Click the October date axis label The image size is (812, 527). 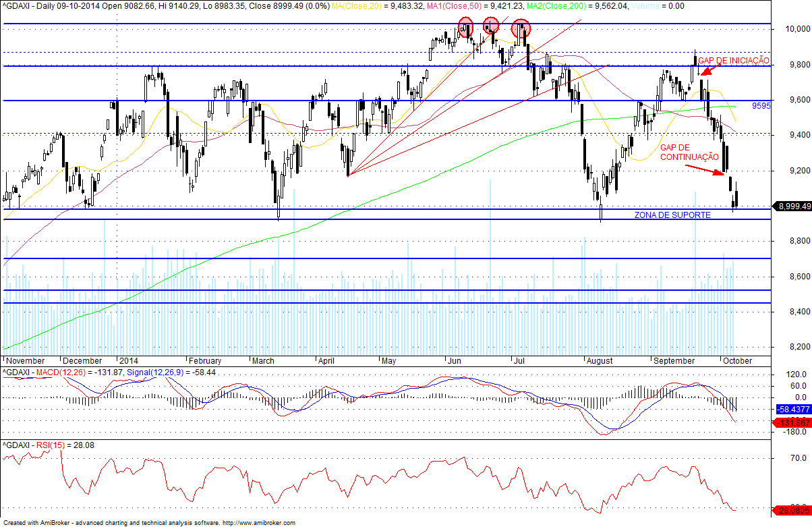click(x=737, y=361)
